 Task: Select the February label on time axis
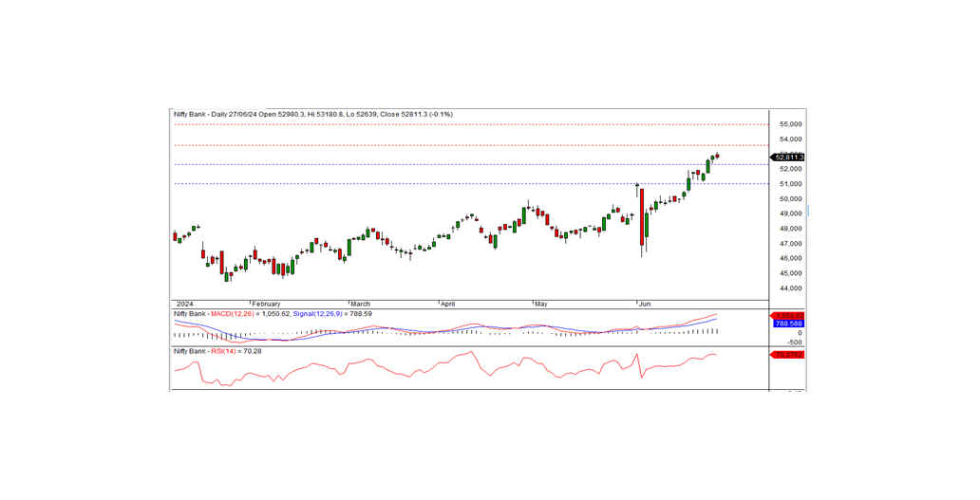tap(266, 304)
